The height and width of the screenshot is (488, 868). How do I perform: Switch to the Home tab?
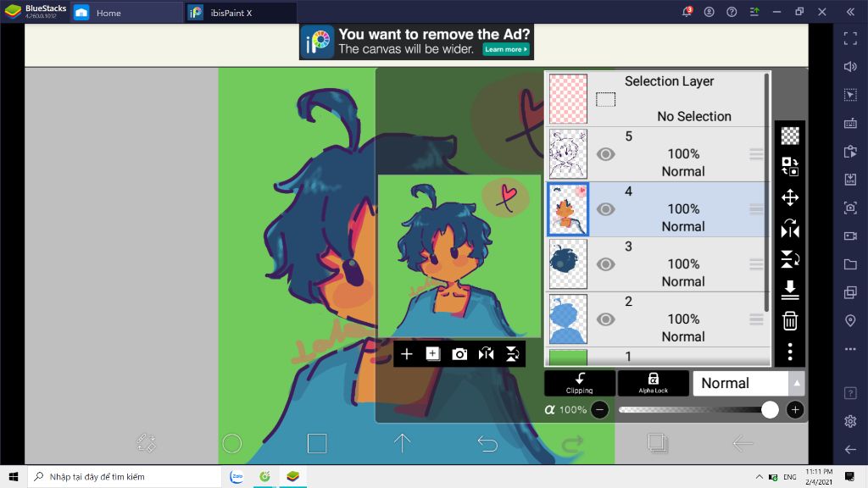[x=127, y=13]
